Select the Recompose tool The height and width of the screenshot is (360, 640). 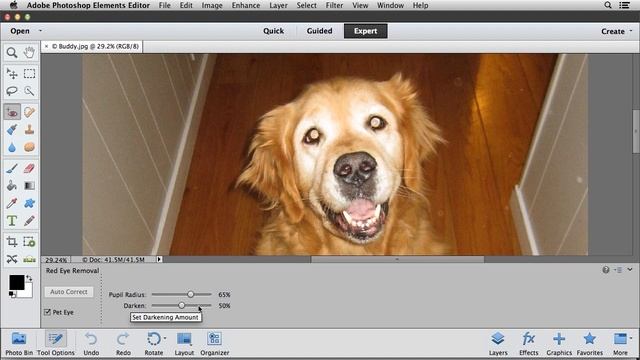coord(29,242)
